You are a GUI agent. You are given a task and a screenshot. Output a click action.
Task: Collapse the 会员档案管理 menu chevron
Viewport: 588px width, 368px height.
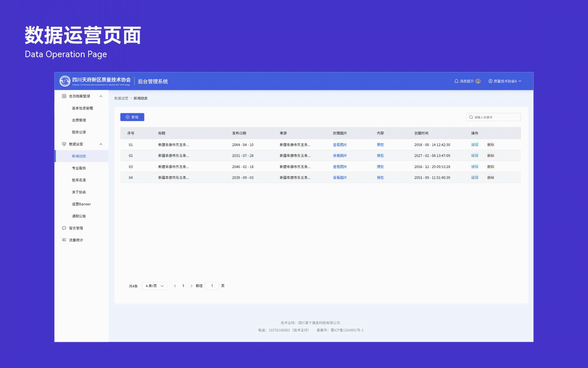pos(101,96)
